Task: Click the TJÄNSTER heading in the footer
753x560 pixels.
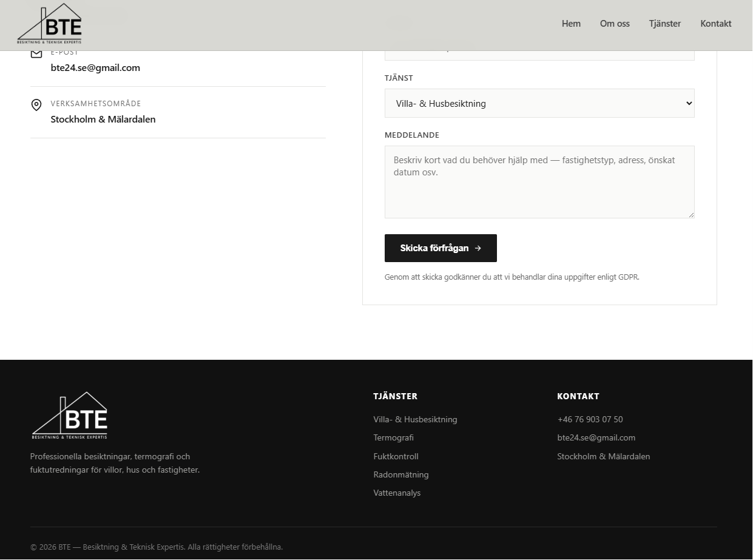Action: [396, 396]
